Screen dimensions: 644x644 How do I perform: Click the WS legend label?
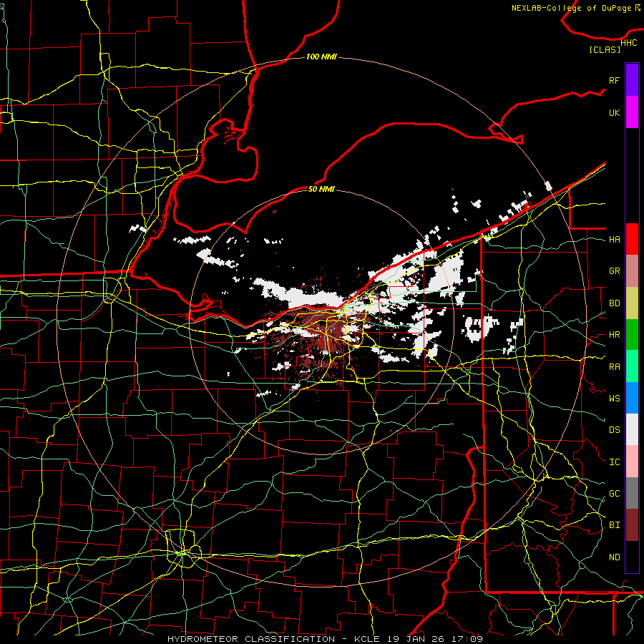(614, 399)
